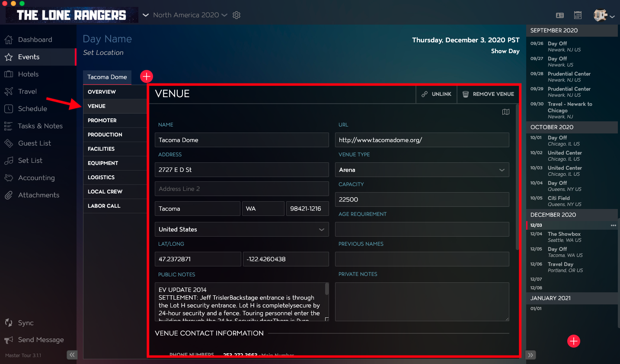
Task: Select 01/01 in January 2021
Action: 572,309
